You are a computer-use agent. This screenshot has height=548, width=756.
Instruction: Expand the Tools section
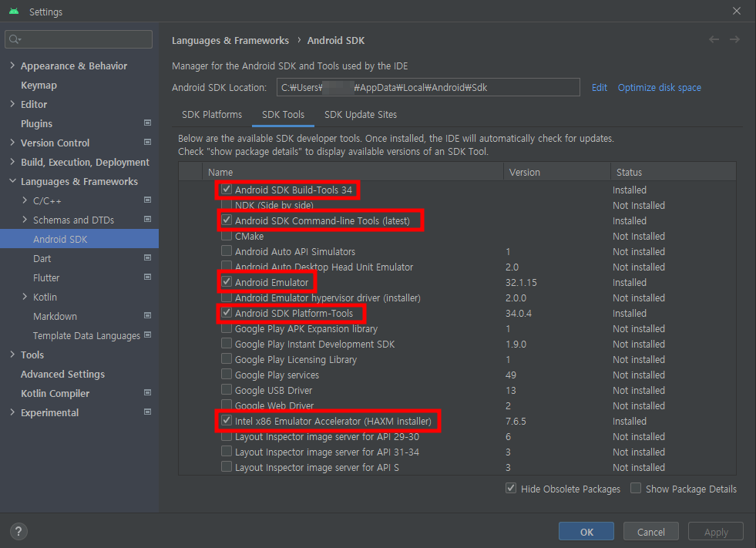(12, 355)
